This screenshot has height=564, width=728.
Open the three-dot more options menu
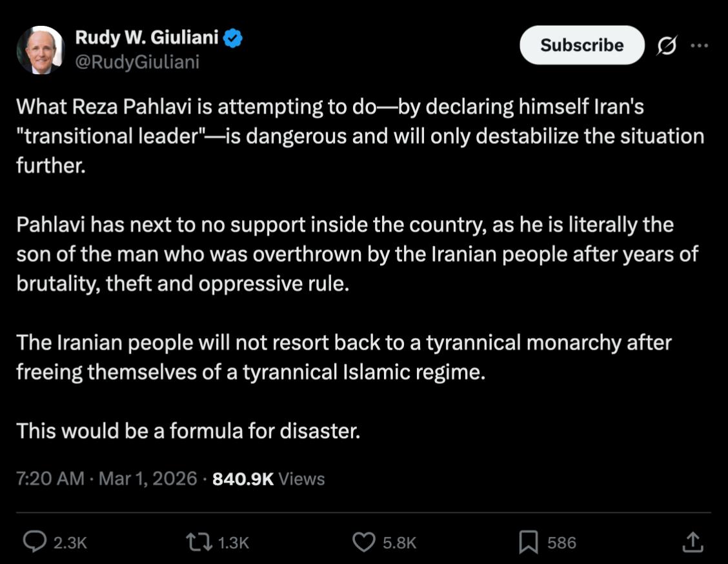coord(699,45)
